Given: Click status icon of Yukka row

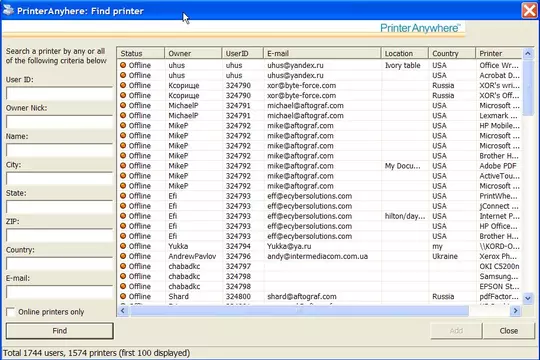Looking at the screenshot, I should coord(123,246).
